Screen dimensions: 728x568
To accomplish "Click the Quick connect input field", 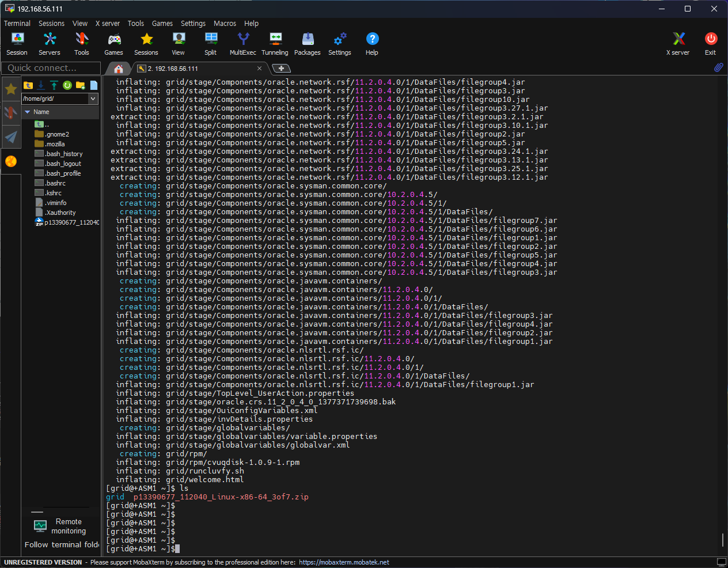I will pyautogui.click(x=51, y=68).
